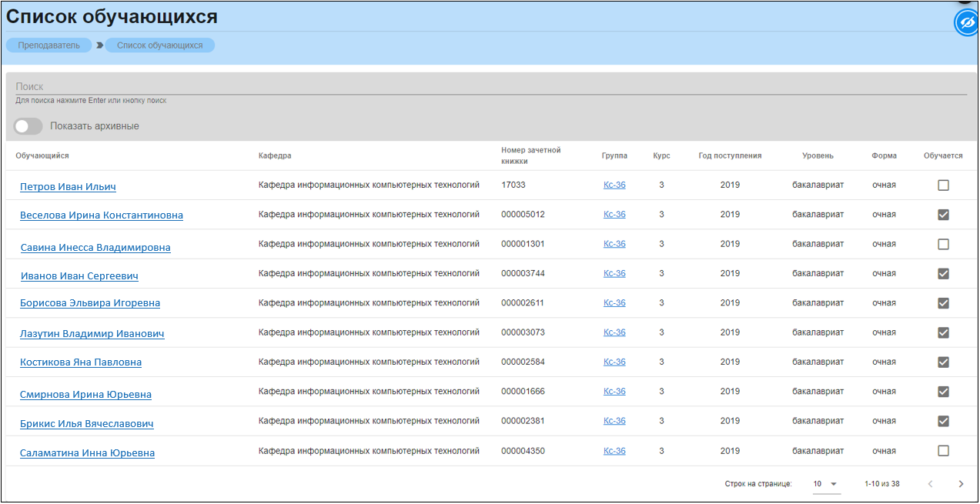Check the Обучается box for Петров Иван Ильич

point(943,185)
